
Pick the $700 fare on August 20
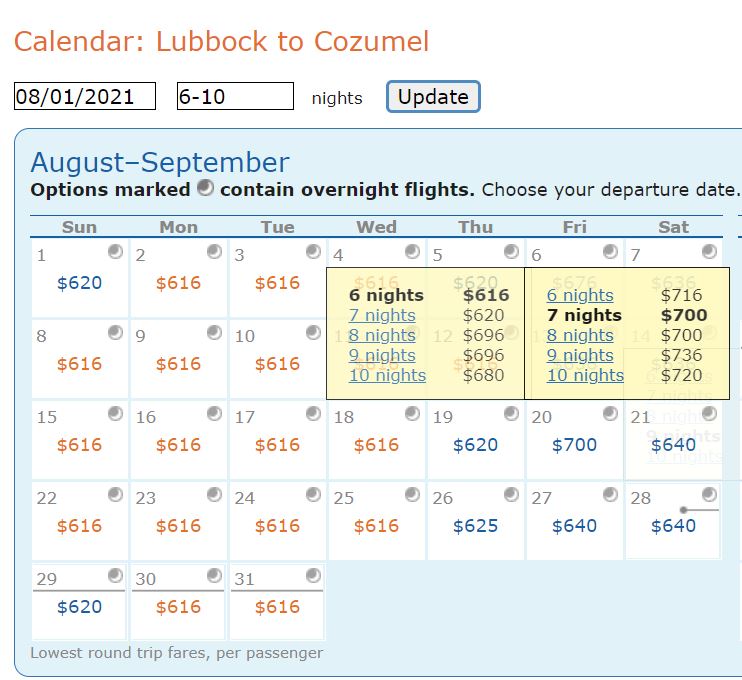point(574,445)
